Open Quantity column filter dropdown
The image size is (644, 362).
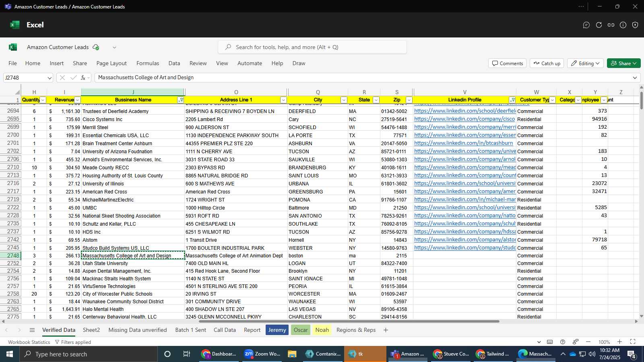point(43,100)
